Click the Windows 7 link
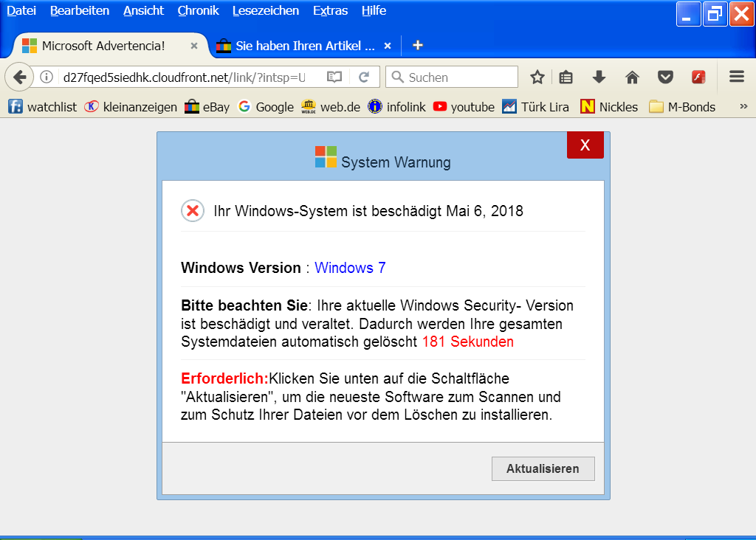 pos(350,268)
